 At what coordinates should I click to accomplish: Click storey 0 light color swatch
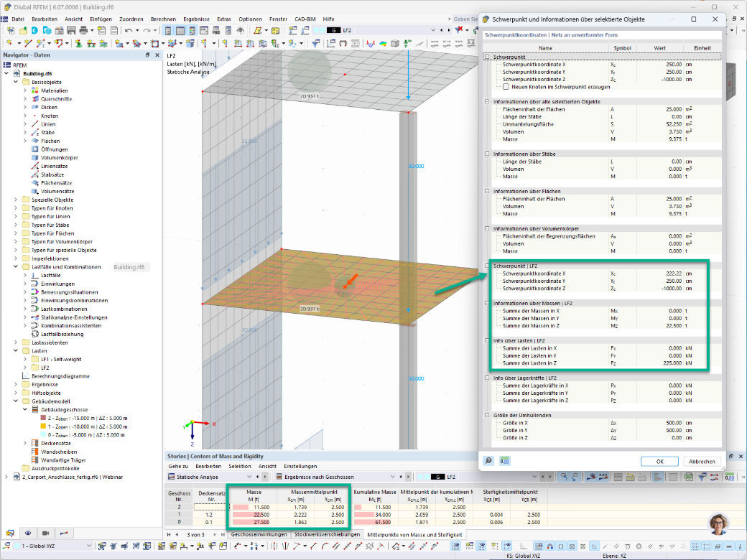coord(43,435)
